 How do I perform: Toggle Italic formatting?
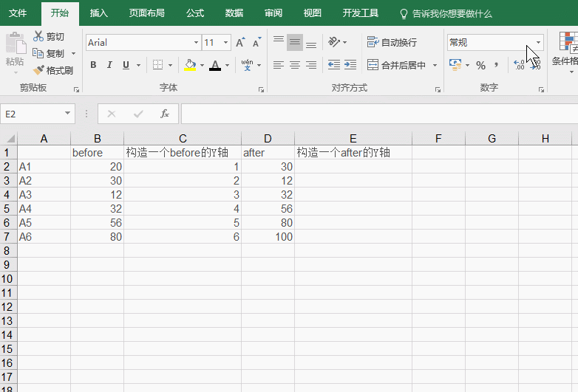(109, 65)
